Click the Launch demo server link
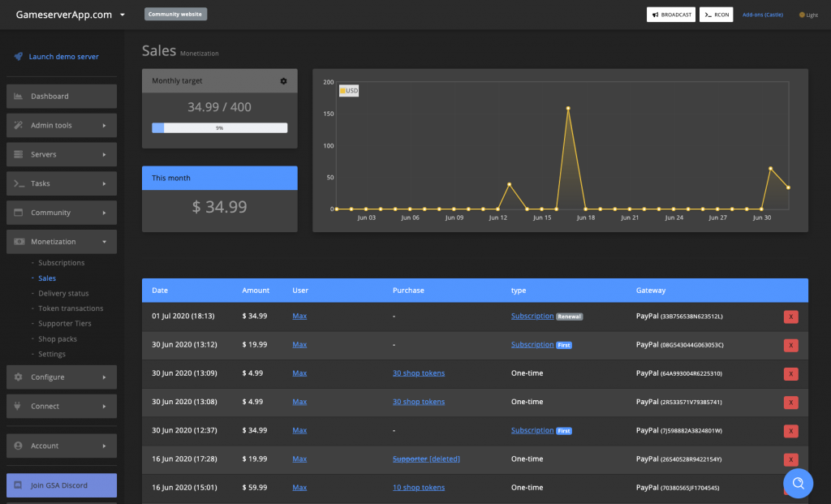The height and width of the screenshot is (504, 831). pos(63,56)
